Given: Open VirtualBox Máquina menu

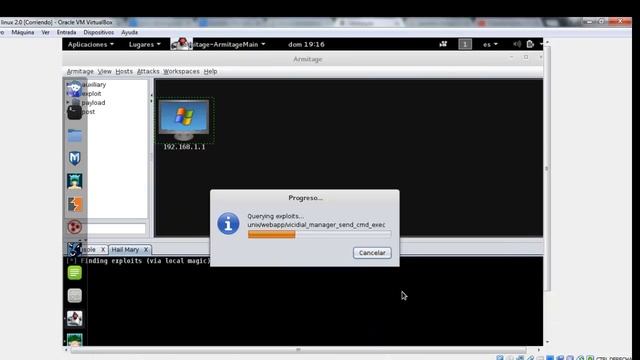Looking at the screenshot, I should [23, 32].
